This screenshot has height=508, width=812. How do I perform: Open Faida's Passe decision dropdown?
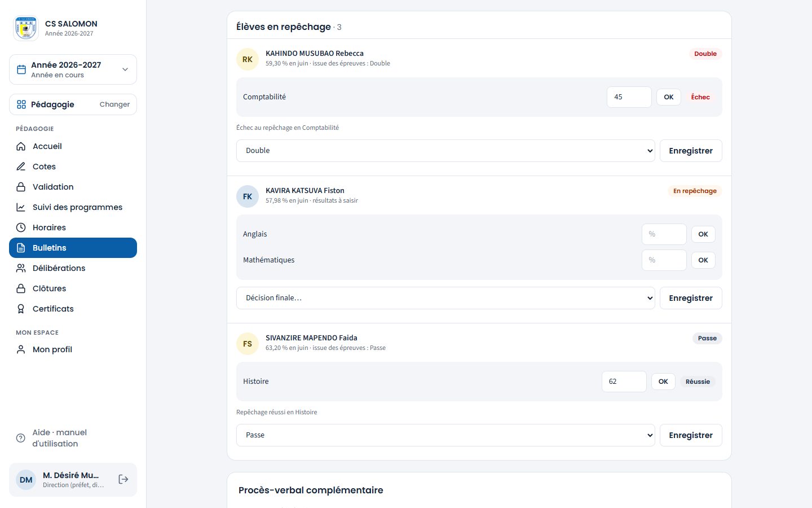[445, 435]
